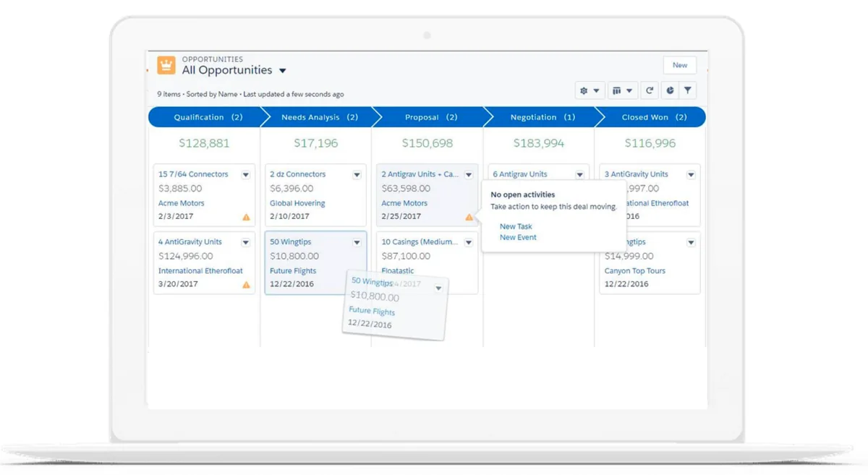Viewport: 868px width, 475px height.
Task: Open actions menu for 15 7/64 Connectors
Action: tap(245, 175)
